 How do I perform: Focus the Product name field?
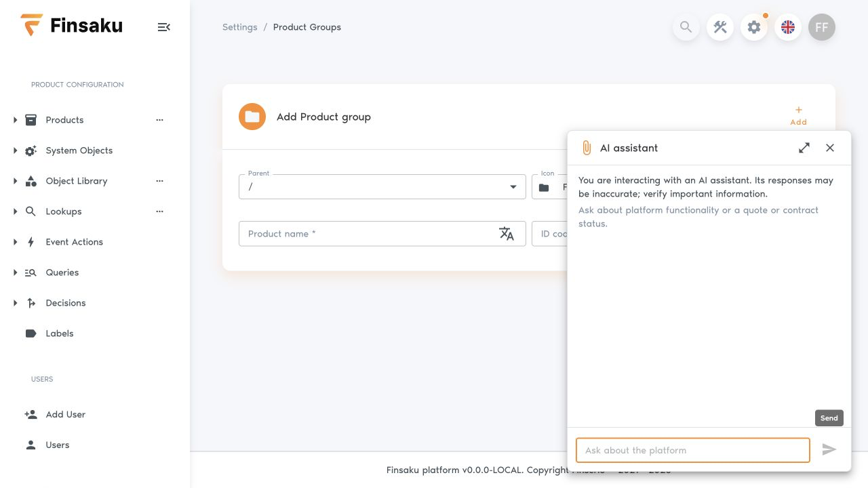pos(382,234)
